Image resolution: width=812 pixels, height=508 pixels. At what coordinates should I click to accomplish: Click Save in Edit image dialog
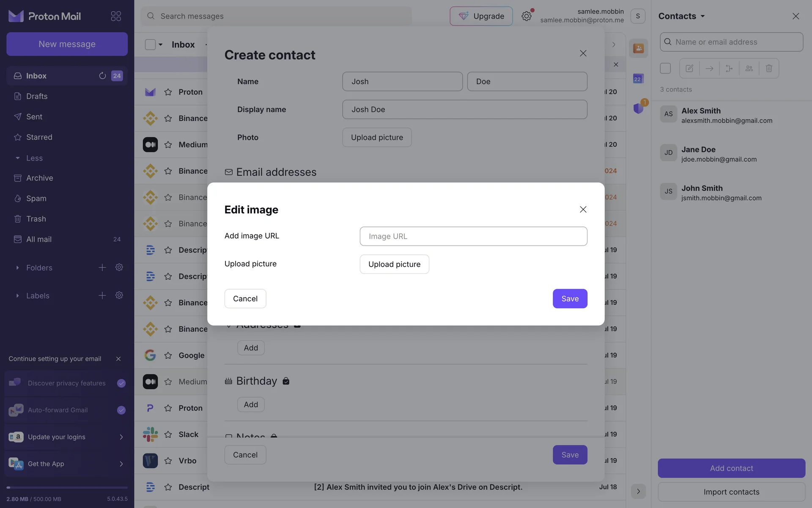pyautogui.click(x=570, y=298)
